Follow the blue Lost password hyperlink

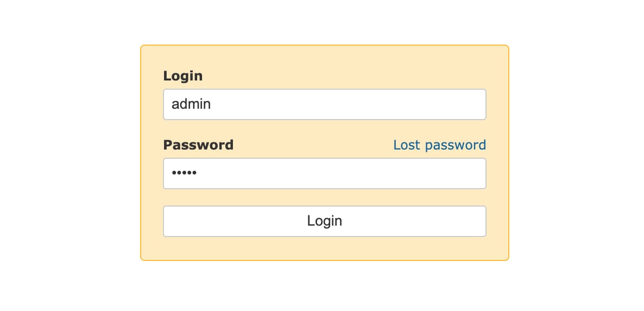point(439,145)
